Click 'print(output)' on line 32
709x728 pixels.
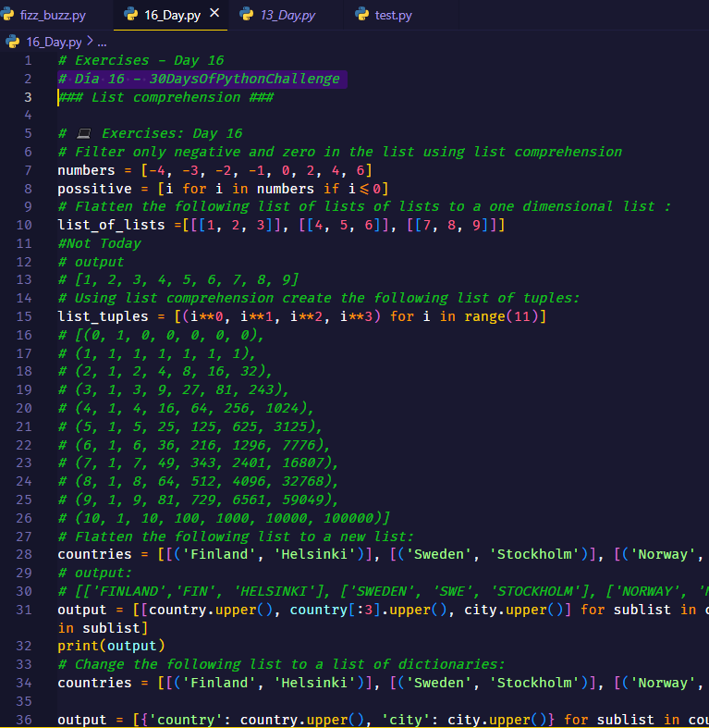[111, 646]
